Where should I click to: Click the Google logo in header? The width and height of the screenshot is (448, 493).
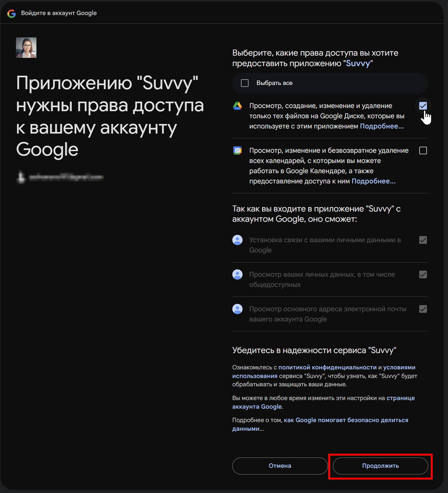12,13
